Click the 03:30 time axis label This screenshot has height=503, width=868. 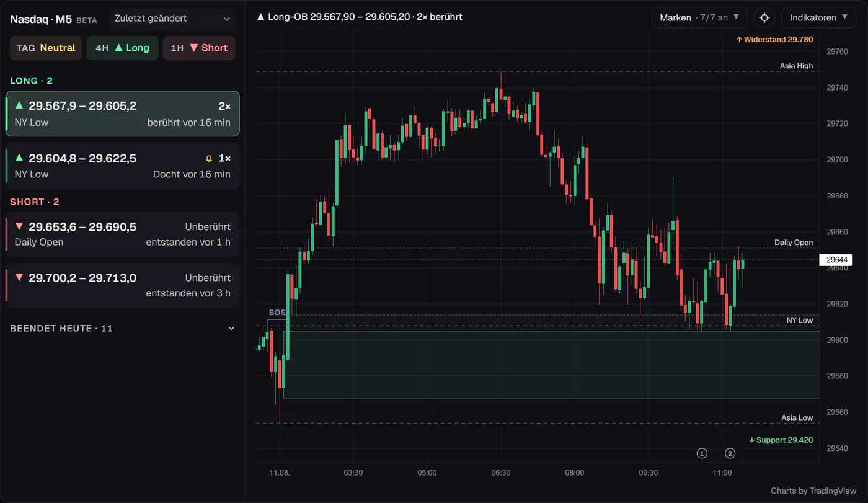[x=353, y=473]
